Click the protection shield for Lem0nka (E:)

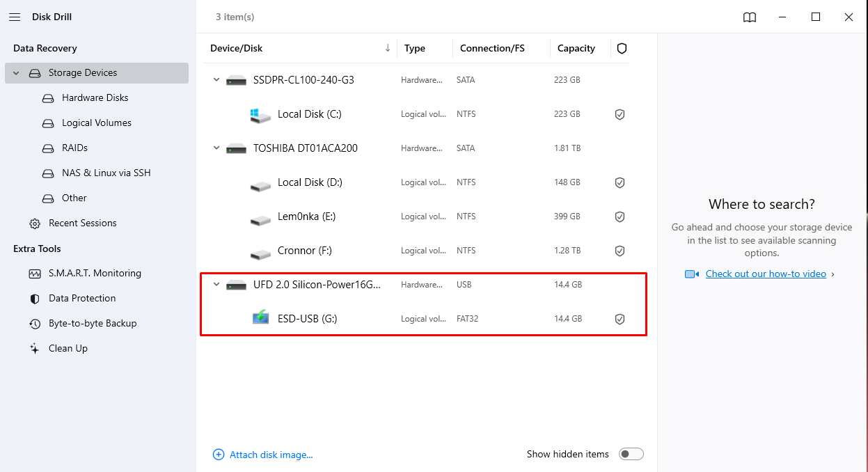pos(620,217)
